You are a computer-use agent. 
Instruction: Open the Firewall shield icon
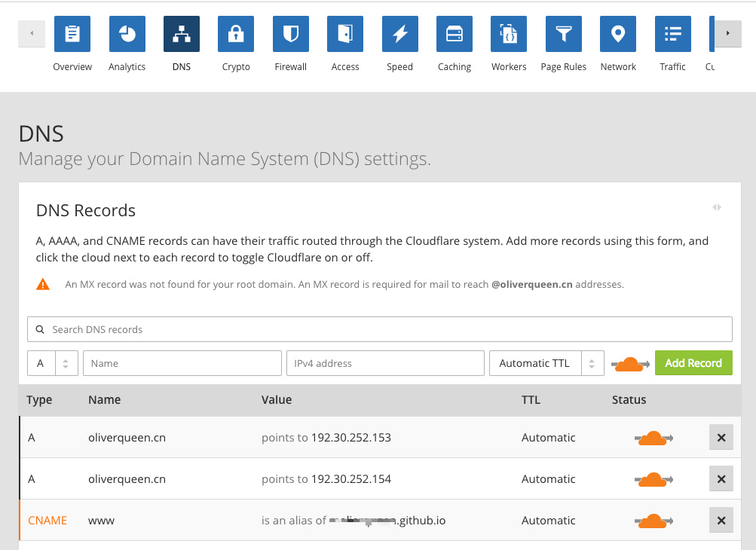coord(291,34)
